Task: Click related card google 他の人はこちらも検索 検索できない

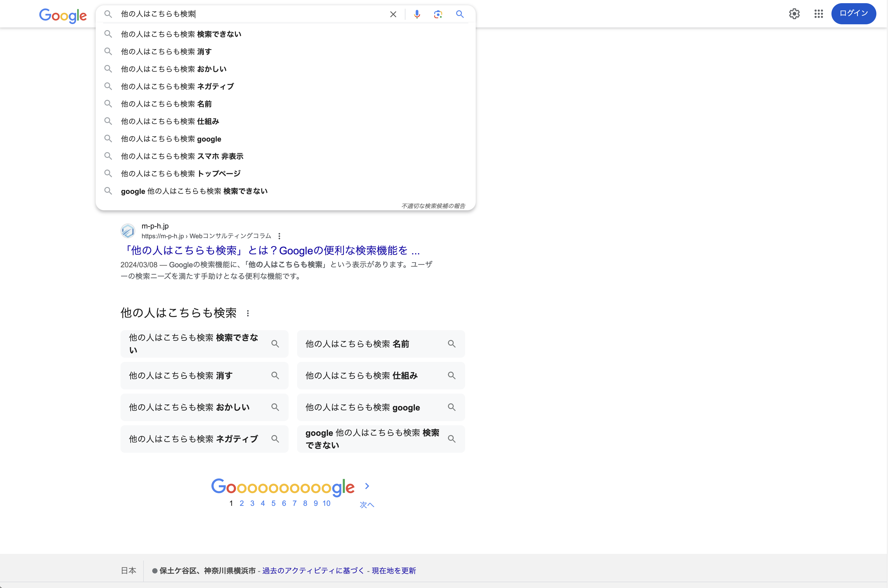Action: coord(381,439)
